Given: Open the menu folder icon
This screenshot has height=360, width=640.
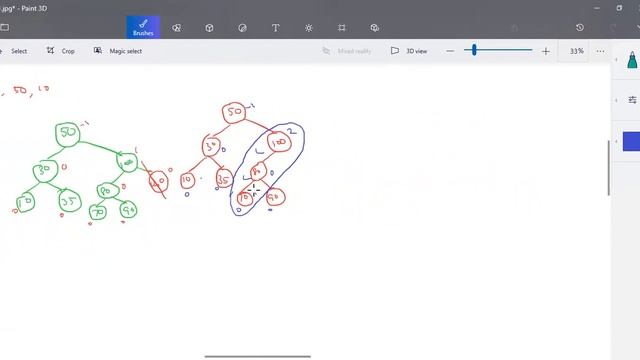Looking at the screenshot, I should pos(4,27).
